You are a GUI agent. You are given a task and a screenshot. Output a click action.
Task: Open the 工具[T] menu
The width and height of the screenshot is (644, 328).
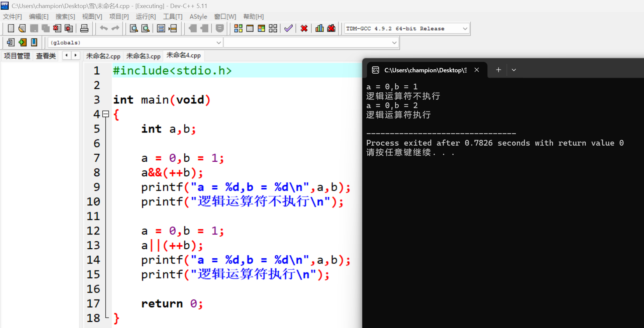click(173, 17)
